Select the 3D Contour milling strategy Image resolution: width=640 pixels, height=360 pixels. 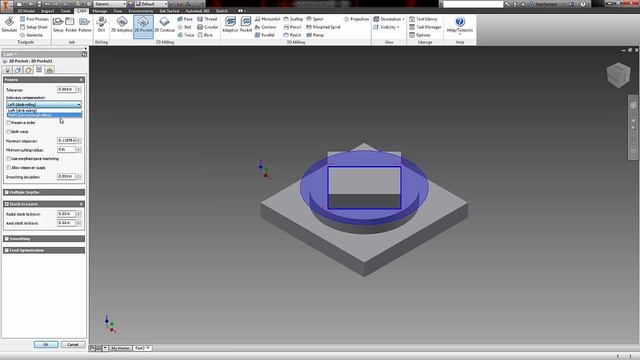(x=266, y=27)
